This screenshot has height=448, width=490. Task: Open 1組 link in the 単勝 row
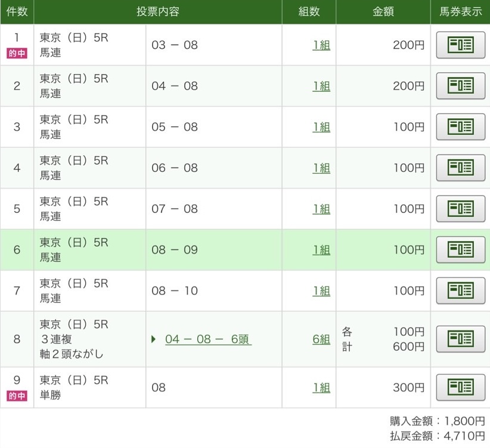[321, 388]
